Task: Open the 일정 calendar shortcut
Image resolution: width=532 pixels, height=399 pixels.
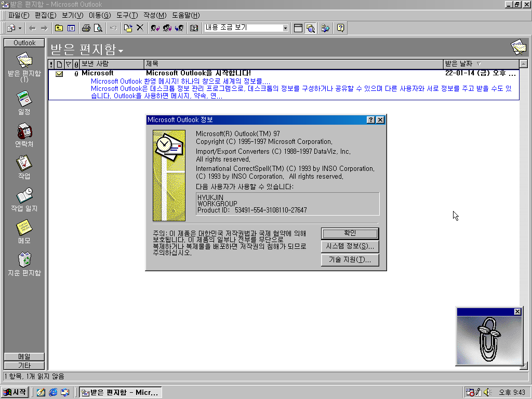Action: pos(24,103)
